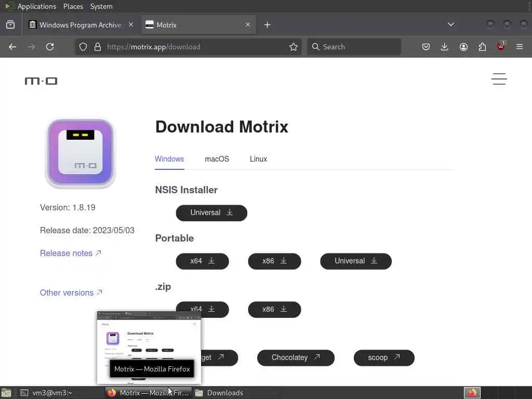The image size is (532, 399).
Task: Click the site padlock icon
Action: [98, 47]
